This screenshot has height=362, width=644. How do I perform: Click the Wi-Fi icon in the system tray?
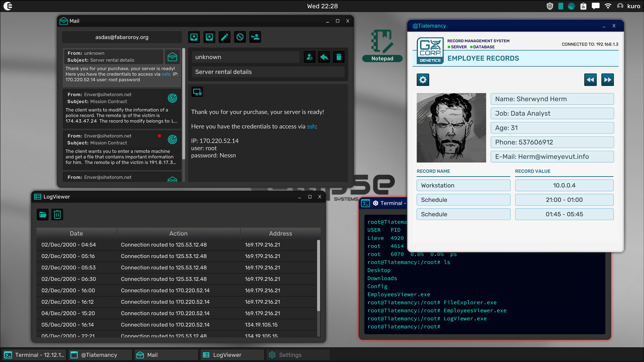point(608,6)
